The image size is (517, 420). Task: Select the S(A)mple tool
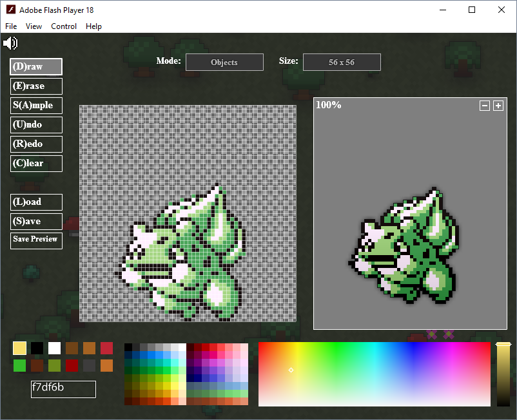click(36, 106)
